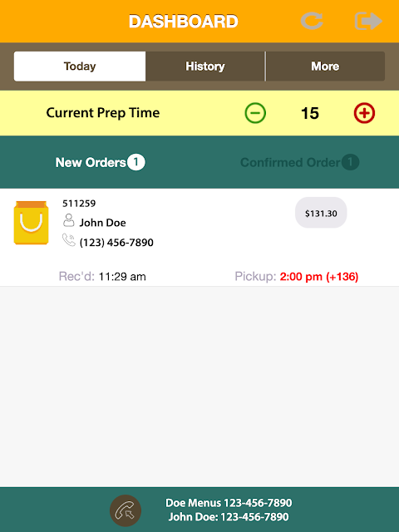Open order number 511259
This screenshot has width=399, height=532.
tap(79, 203)
